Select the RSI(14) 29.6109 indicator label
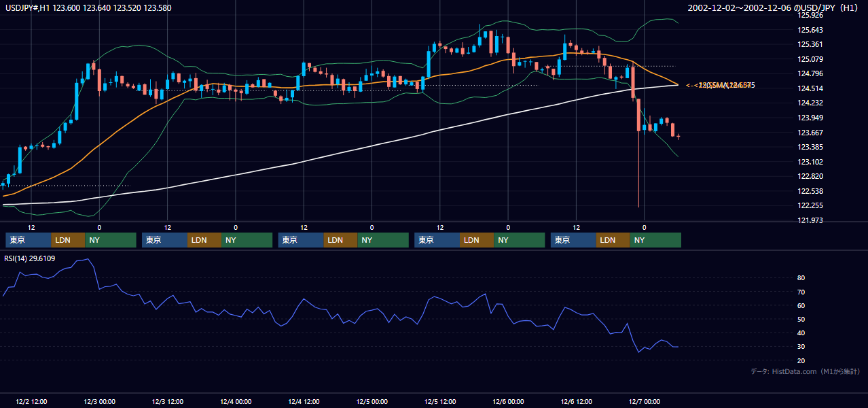 click(29, 258)
